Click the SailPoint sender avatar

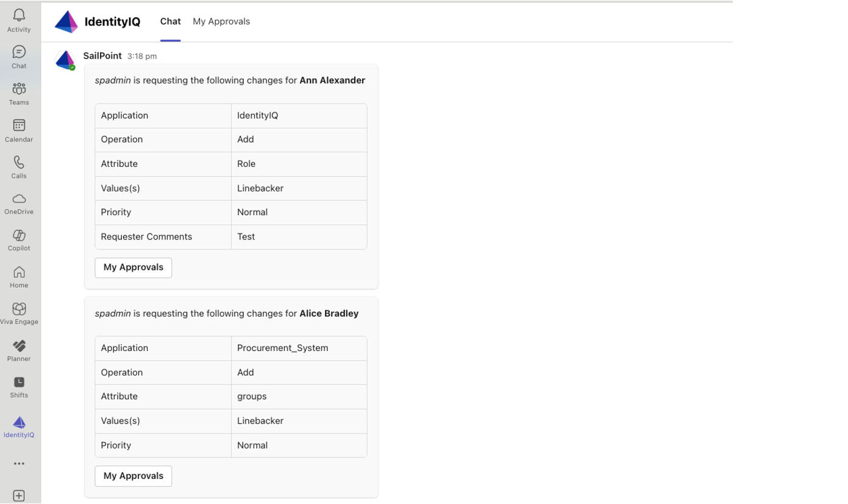[x=65, y=60]
